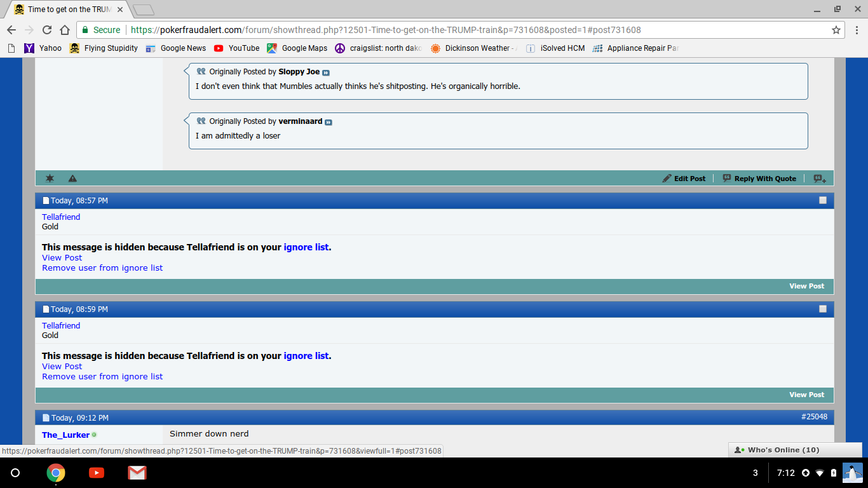Open the Google News bookmark
The height and width of the screenshot is (488, 868).
176,48
